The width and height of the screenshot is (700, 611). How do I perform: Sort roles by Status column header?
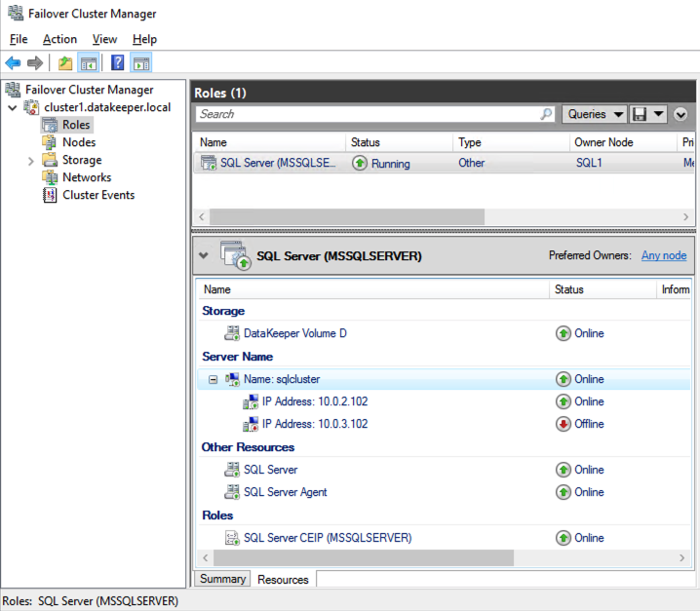[400, 142]
